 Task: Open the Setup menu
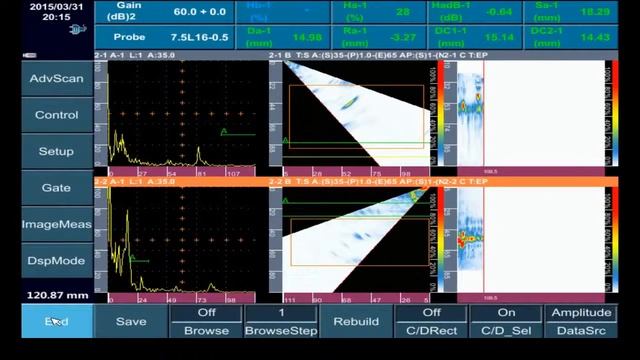[57, 151]
